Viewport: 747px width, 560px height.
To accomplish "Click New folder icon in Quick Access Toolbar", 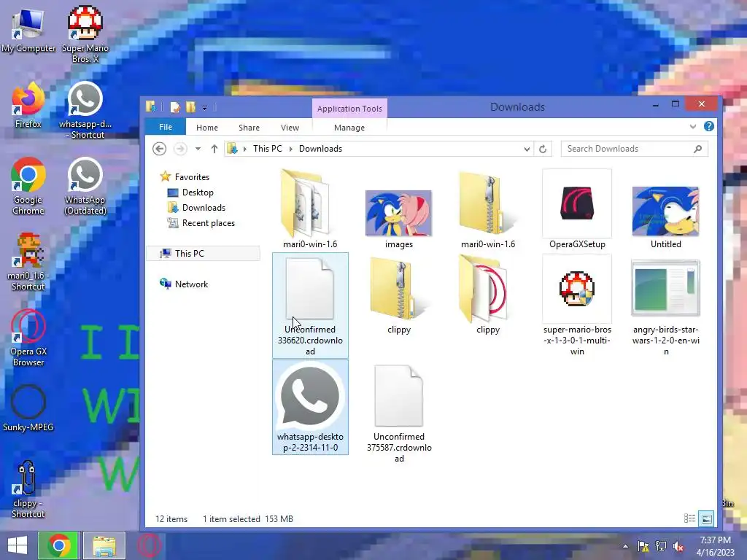I will point(190,107).
